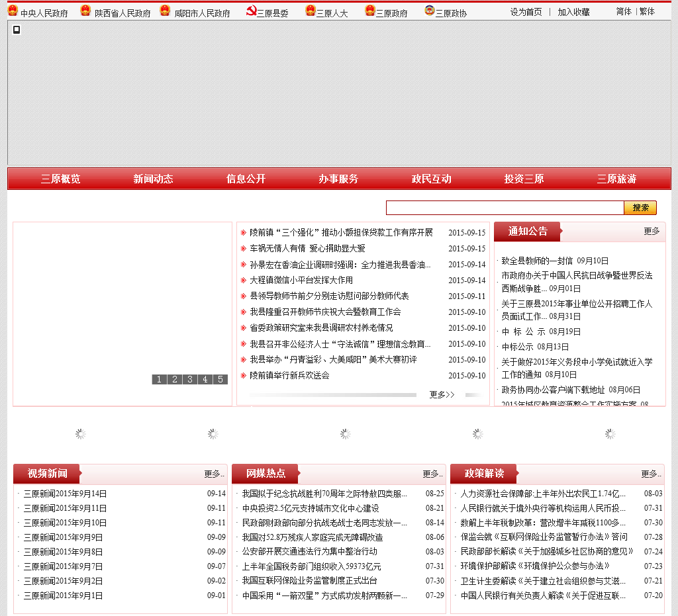
Task: Open news 车祸无情人有情 爱心捐助显大爱
Action: pyautogui.click(x=307, y=248)
